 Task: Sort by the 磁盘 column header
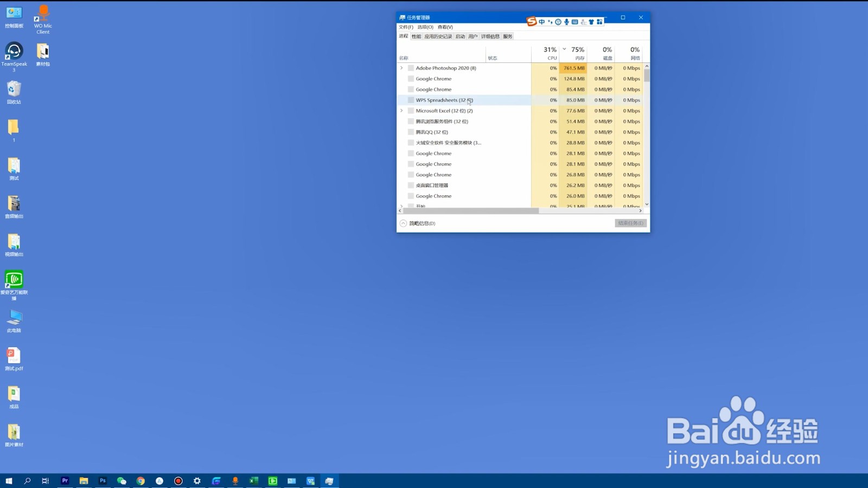click(601, 53)
